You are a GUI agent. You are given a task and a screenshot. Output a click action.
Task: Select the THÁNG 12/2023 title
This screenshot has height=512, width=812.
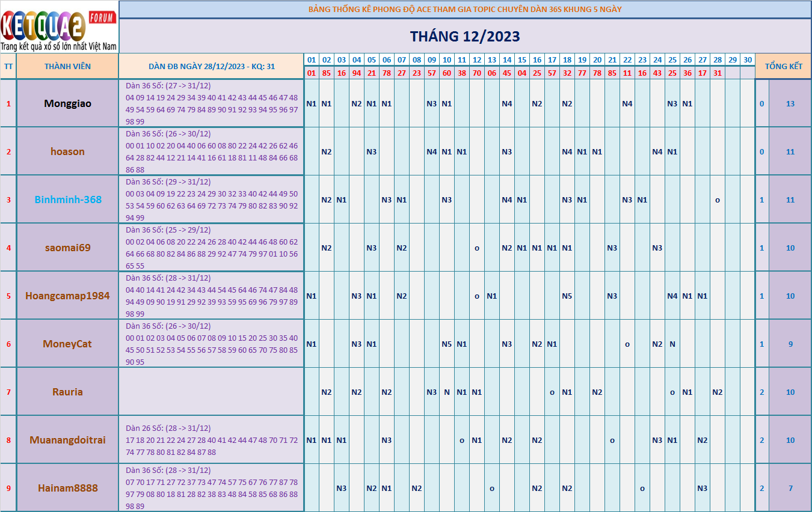(x=465, y=36)
